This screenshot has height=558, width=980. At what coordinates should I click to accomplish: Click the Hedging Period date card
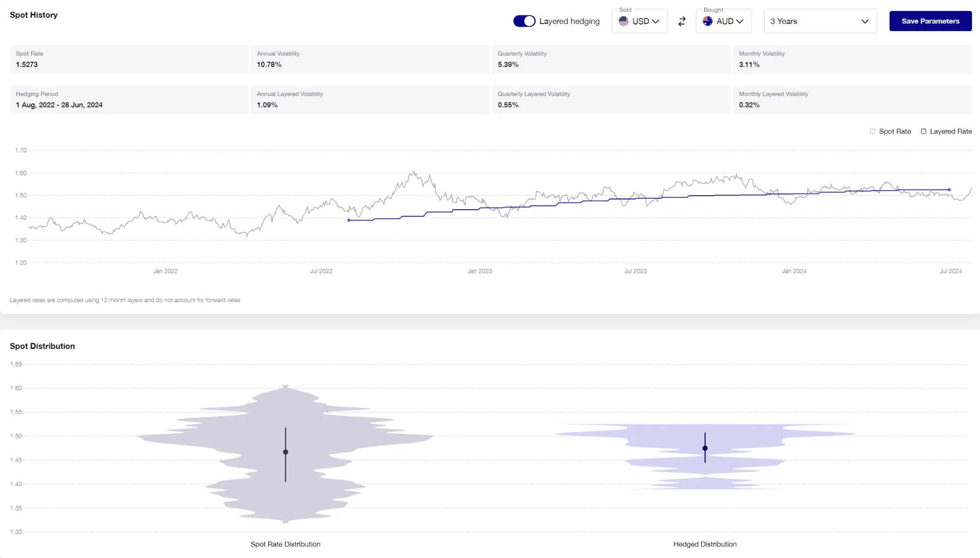(x=129, y=100)
